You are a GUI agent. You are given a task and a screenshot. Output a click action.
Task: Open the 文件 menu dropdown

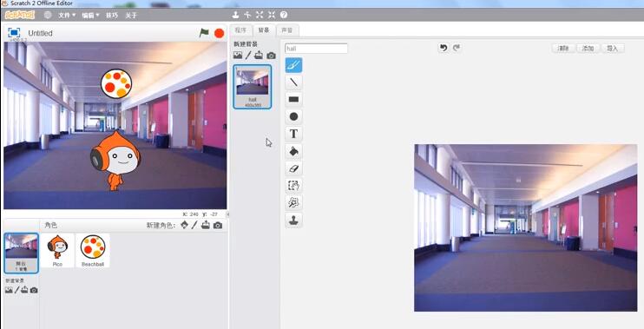[67, 16]
